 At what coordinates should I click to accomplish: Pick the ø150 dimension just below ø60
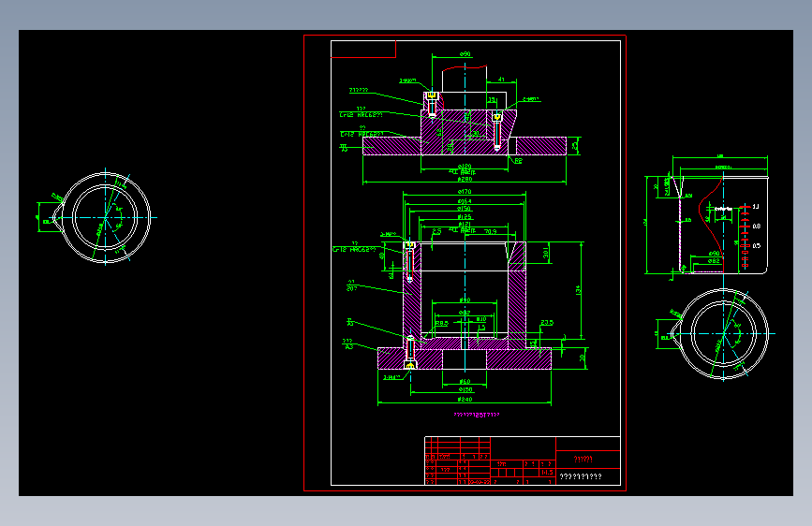[x=465, y=390]
